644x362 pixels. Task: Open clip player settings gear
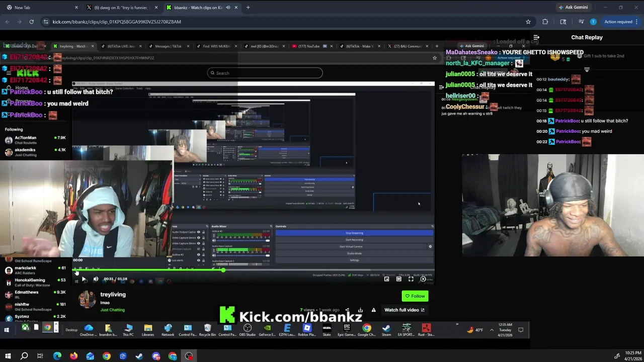coord(423,279)
